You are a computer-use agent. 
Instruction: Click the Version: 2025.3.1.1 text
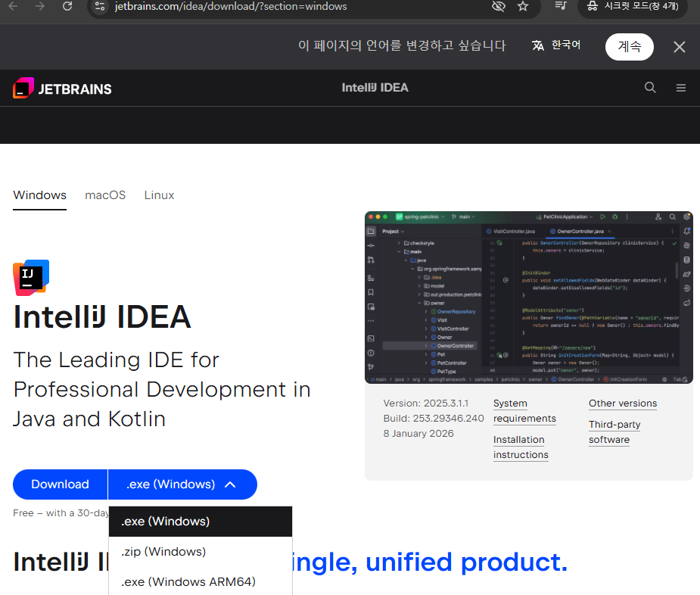point(426,403)
